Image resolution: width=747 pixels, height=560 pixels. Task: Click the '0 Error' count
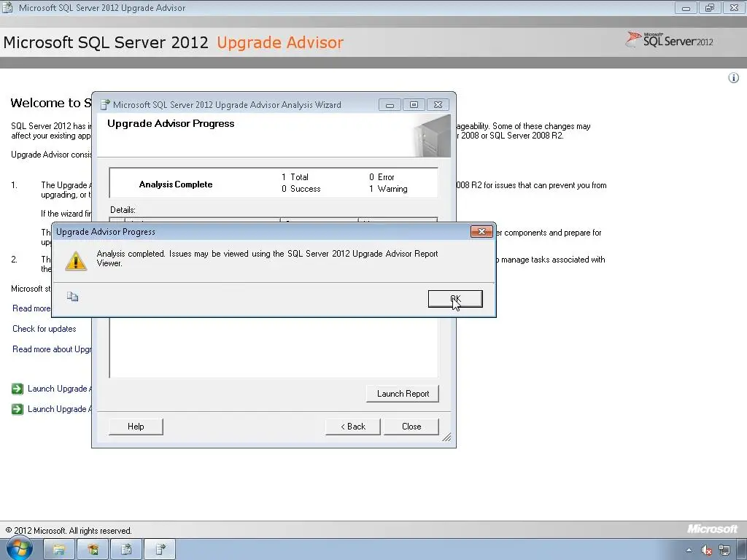pyautogui.click(x=382, y=177)
